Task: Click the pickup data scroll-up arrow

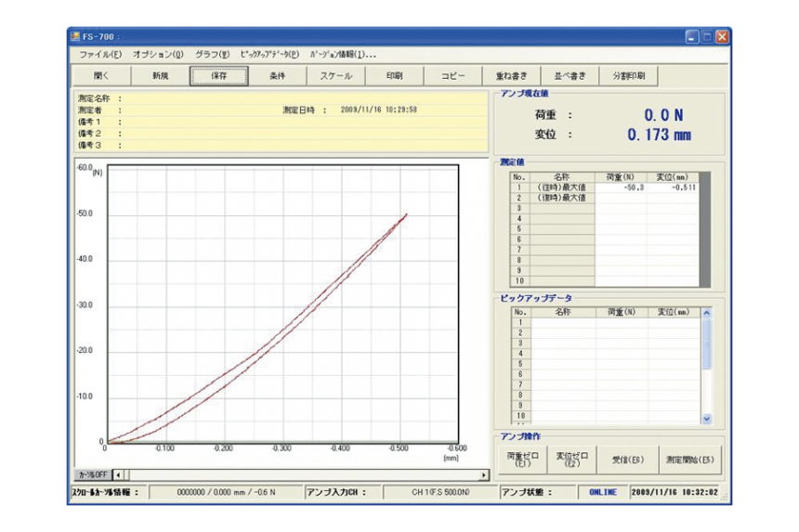Action: 707,313
